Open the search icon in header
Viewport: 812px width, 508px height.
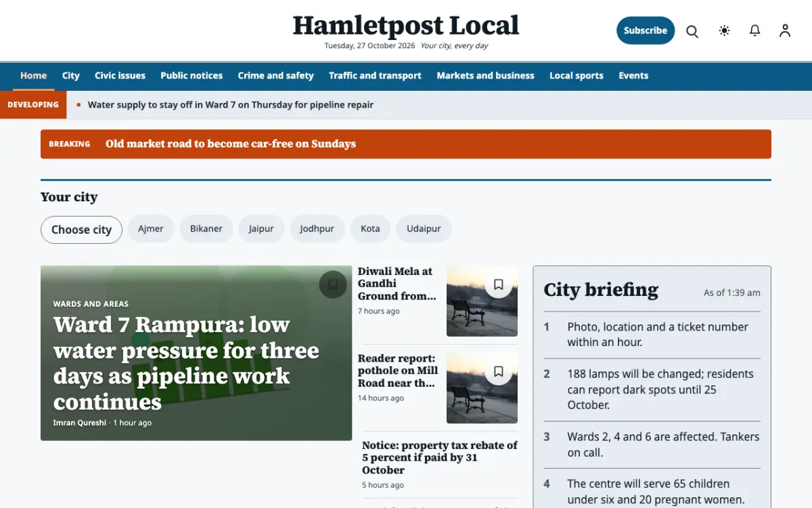(x=692, y=31)
